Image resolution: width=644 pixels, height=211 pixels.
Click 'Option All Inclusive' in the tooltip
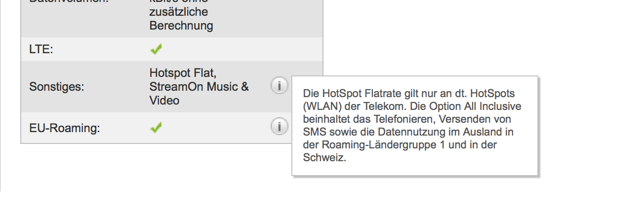coord(481,106)
